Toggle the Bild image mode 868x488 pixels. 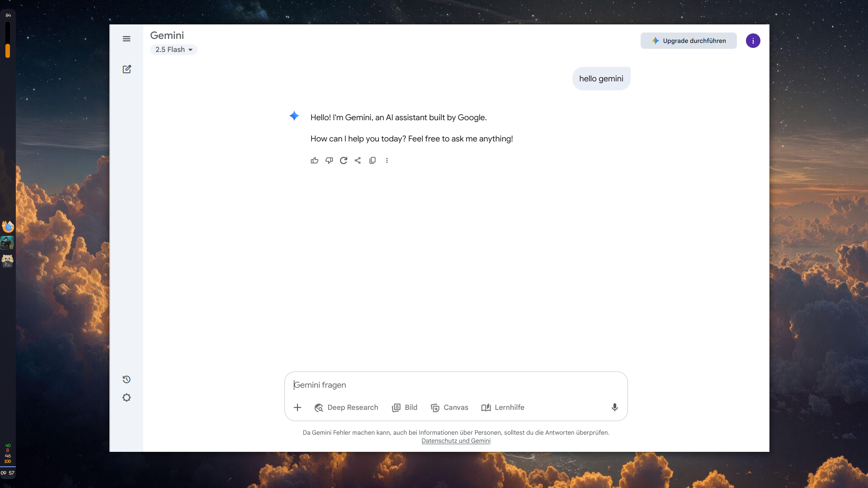click(405, 408)
